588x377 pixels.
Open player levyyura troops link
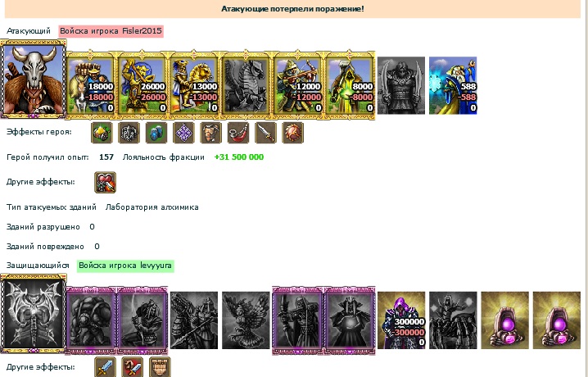coord(125,266)
